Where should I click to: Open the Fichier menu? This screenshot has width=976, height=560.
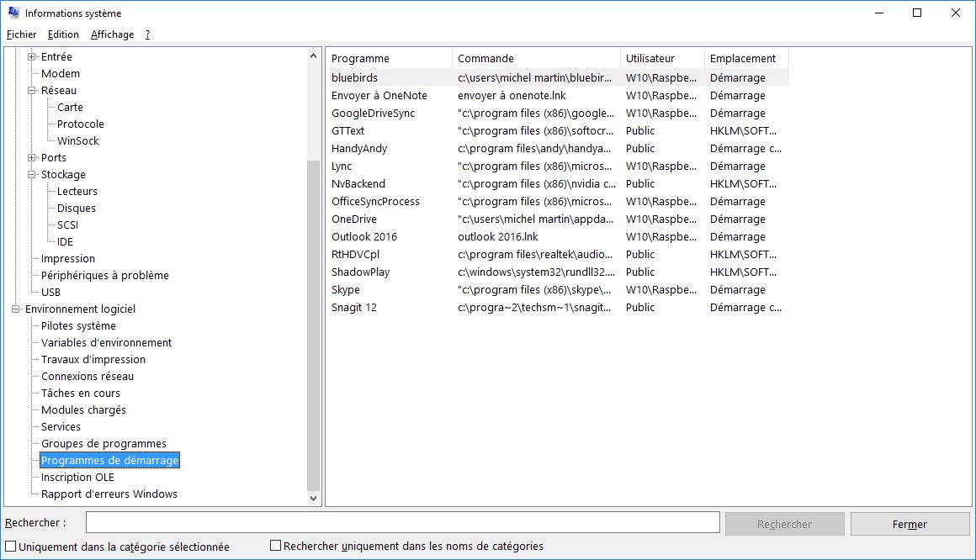[22, 34]
